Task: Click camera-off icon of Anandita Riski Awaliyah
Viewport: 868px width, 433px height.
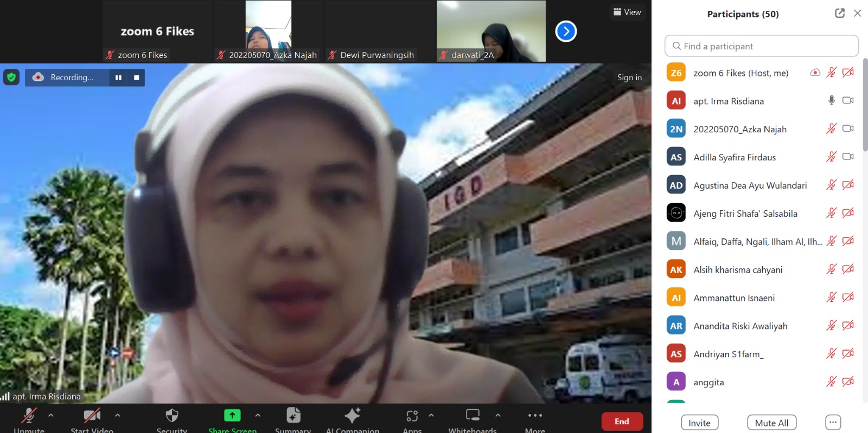Action: [x=848, y=325]
